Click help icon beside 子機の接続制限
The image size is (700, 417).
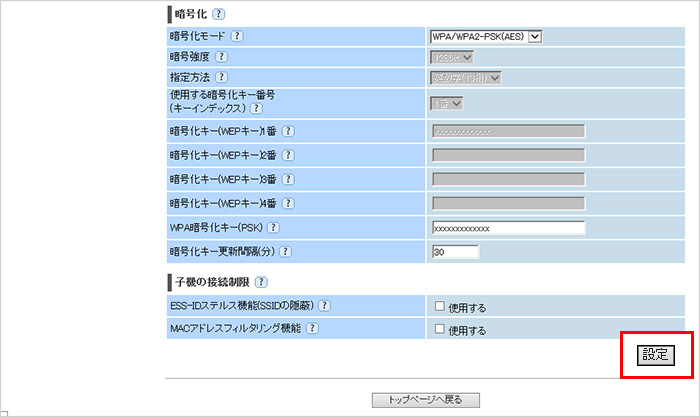262,283
